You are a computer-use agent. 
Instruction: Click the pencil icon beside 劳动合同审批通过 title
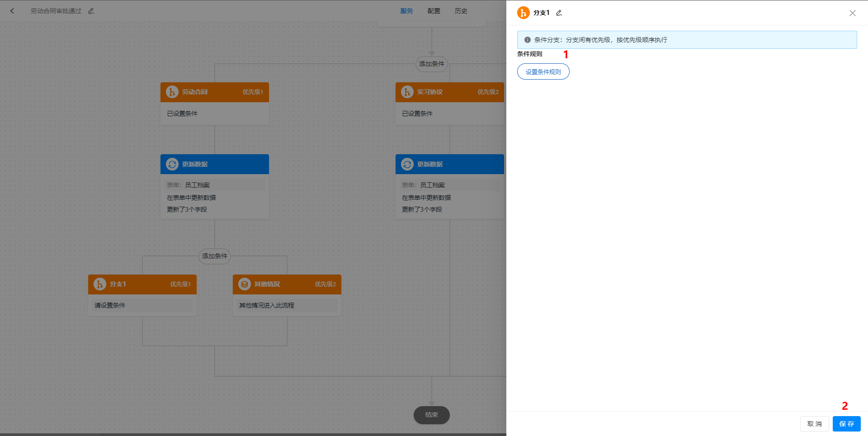90,10
